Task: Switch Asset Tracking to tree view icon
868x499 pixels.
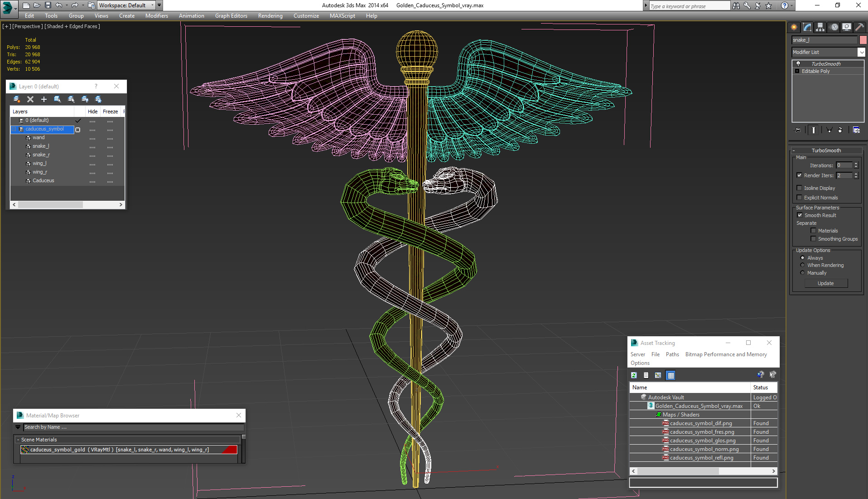Action: coord(658,375)
